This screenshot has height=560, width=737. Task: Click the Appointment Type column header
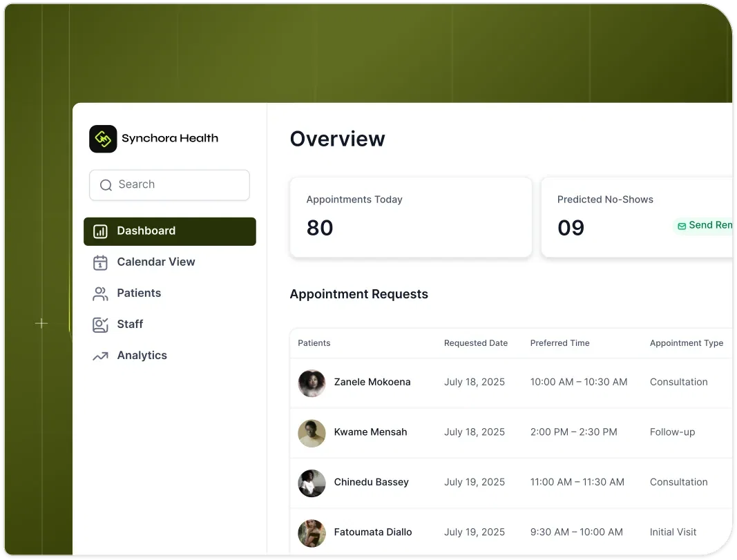(x=687, y=343)
